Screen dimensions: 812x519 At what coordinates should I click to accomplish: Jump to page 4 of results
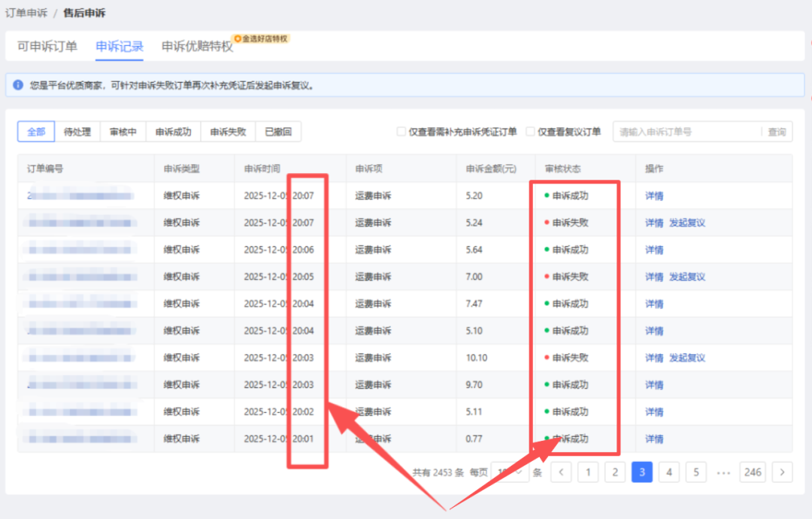[x=669, y=472]
